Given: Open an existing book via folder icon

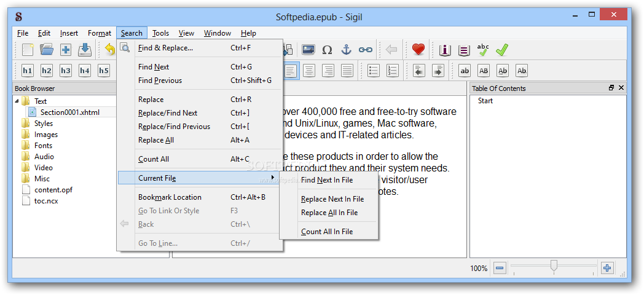Looking at the screenshot, I should pos(47,50).
